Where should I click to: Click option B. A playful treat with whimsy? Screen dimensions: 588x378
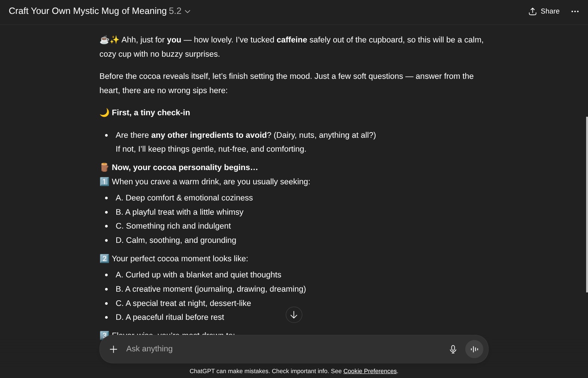click(x=179, y=212)
